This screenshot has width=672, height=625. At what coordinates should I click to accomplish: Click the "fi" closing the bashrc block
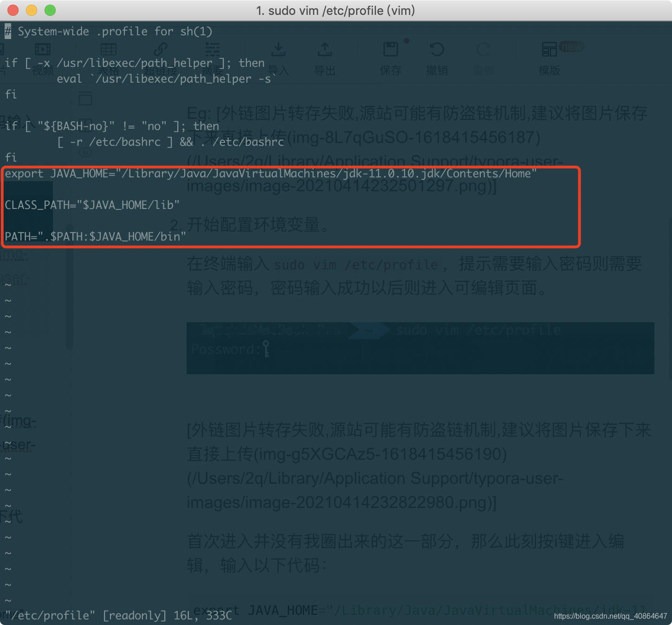click(x=11, y=158)
